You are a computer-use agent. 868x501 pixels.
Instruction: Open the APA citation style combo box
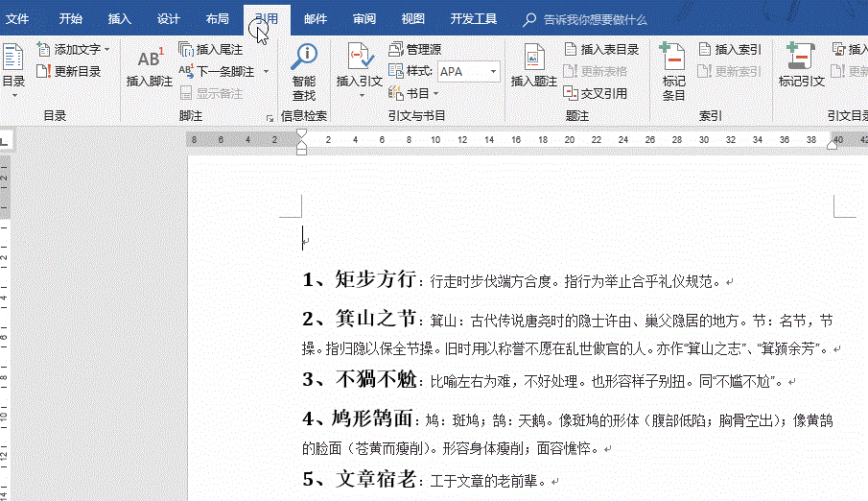[469, 71]
